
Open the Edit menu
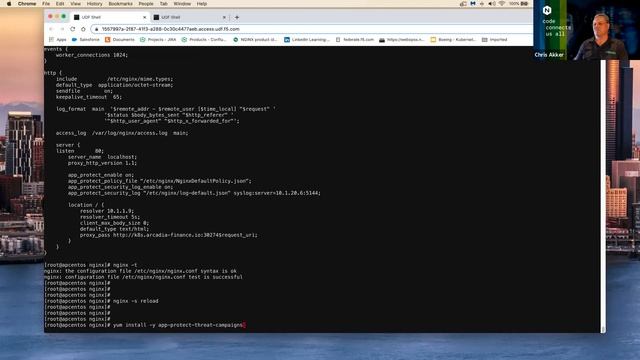[x=60, y=4]
